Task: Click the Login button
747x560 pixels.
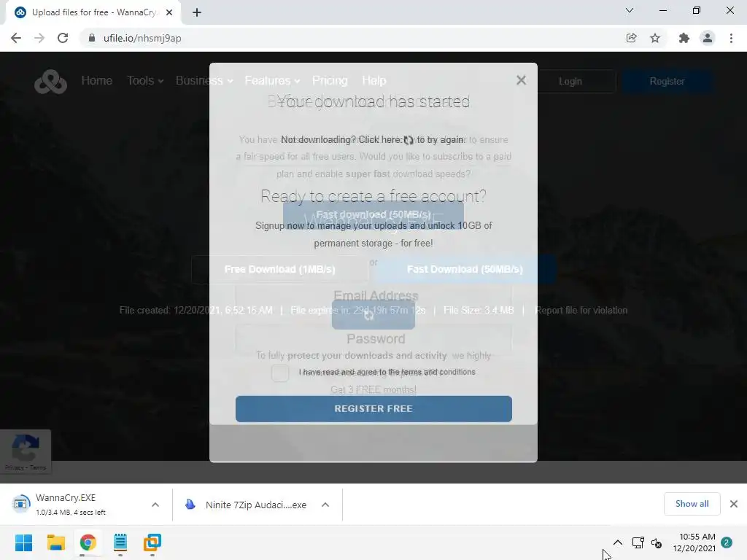Action: (570, 82)
